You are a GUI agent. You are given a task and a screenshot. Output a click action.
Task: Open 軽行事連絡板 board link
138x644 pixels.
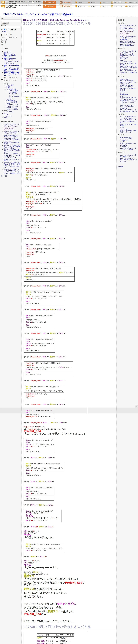point(10,85)
